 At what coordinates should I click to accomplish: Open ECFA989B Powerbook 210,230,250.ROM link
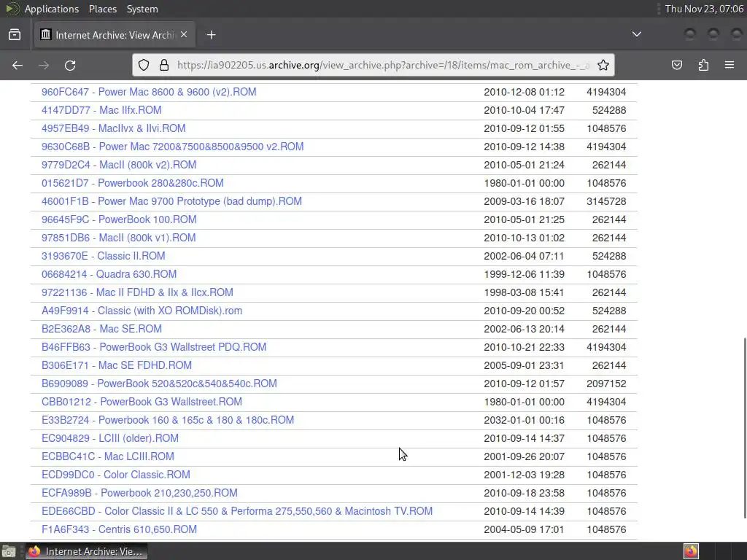pyautogui.click(x=139, y=493)
